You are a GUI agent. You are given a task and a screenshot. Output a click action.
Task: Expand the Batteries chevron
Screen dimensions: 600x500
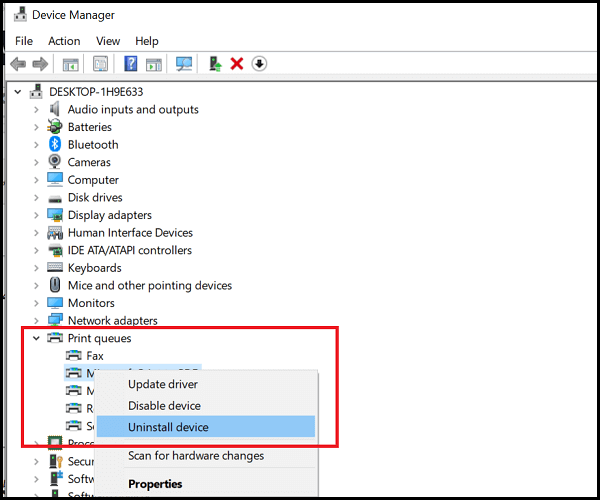coord(36,127)
